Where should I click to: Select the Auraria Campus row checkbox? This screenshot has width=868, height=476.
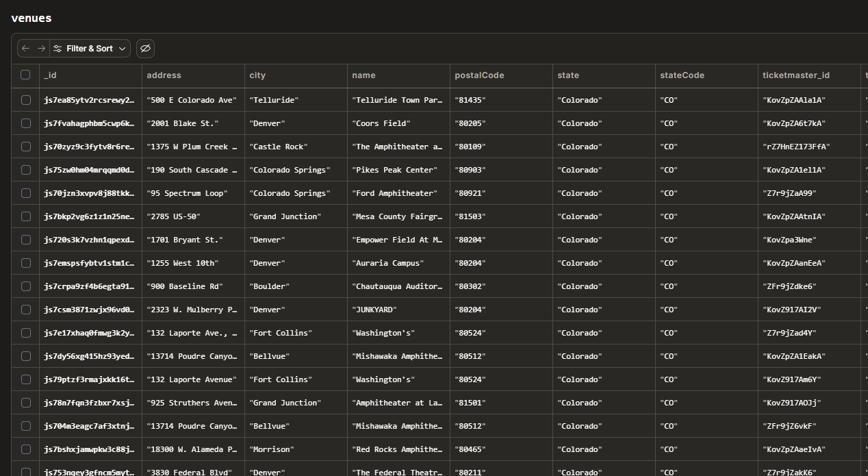tap(26, 263)
